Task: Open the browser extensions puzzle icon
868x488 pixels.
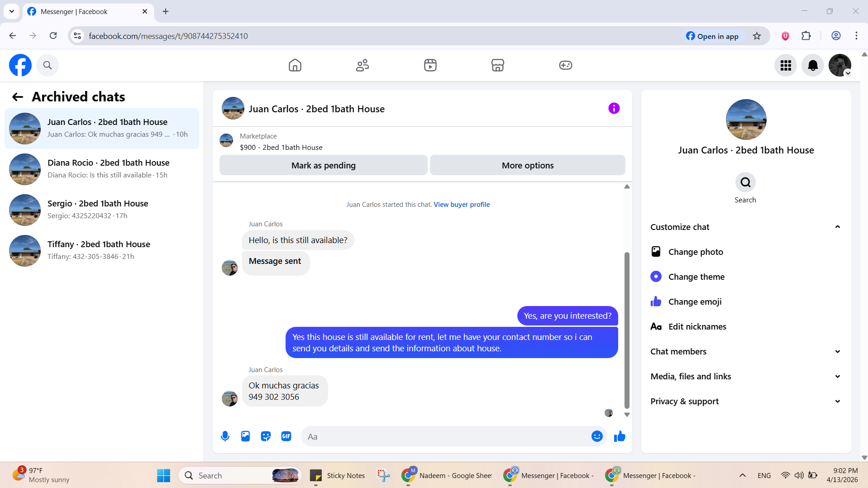Action: [x=806, y=36]
